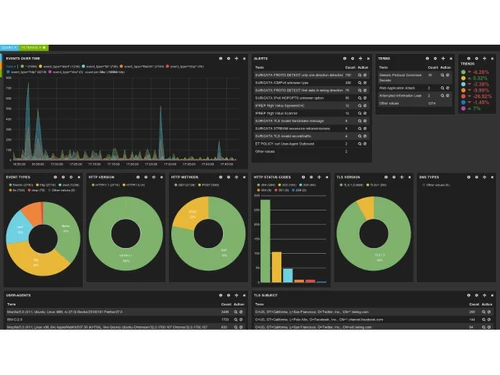The width and height of the screenshot is (500, 375).
Task: Click move icon on Events Over Time panel
Action: click(236, 58)
